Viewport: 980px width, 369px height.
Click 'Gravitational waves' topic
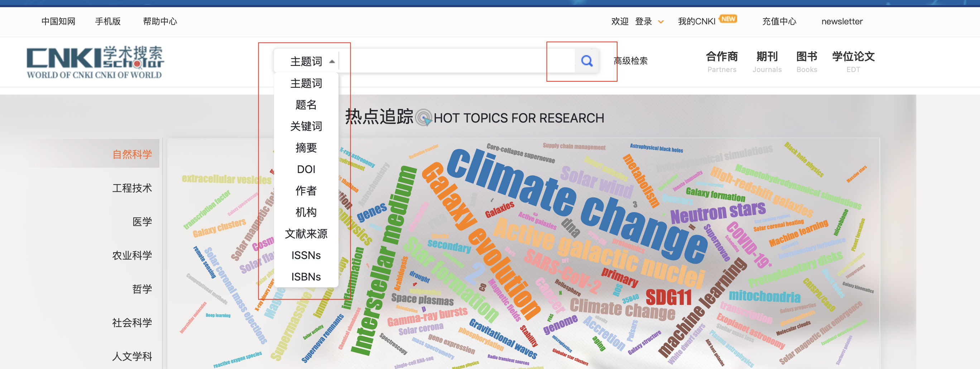(503, 339)
